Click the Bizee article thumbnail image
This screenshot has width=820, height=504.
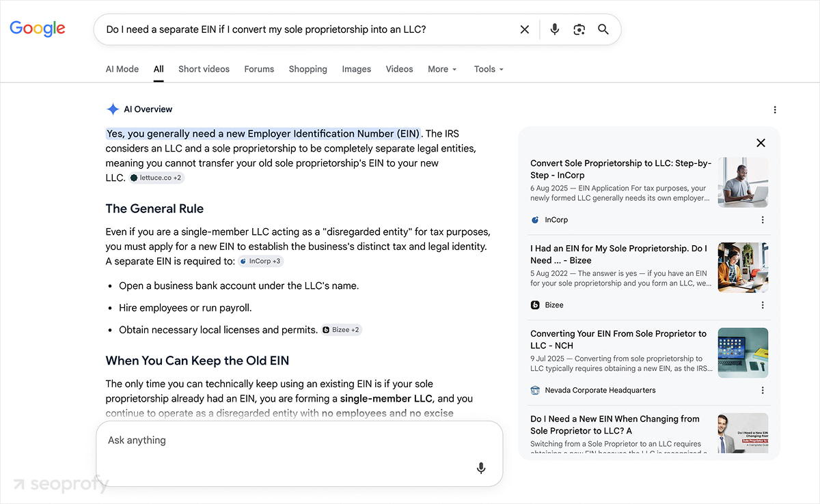(743, 268)
